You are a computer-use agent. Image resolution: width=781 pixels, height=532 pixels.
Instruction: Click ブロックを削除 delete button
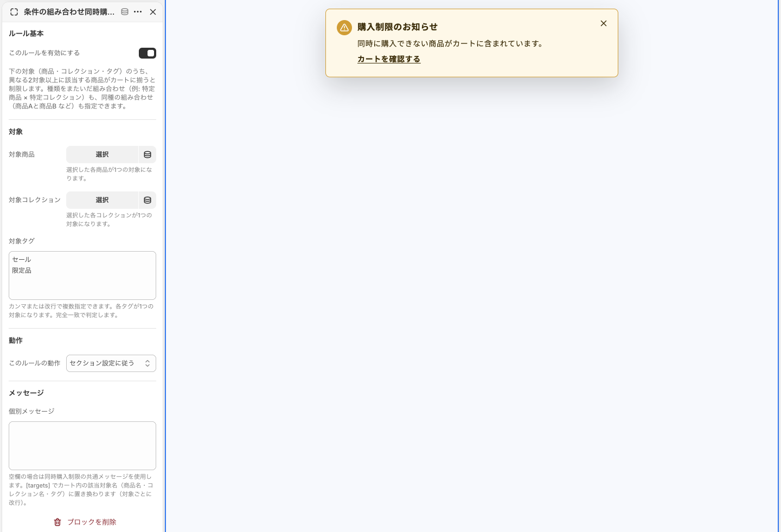85,522
